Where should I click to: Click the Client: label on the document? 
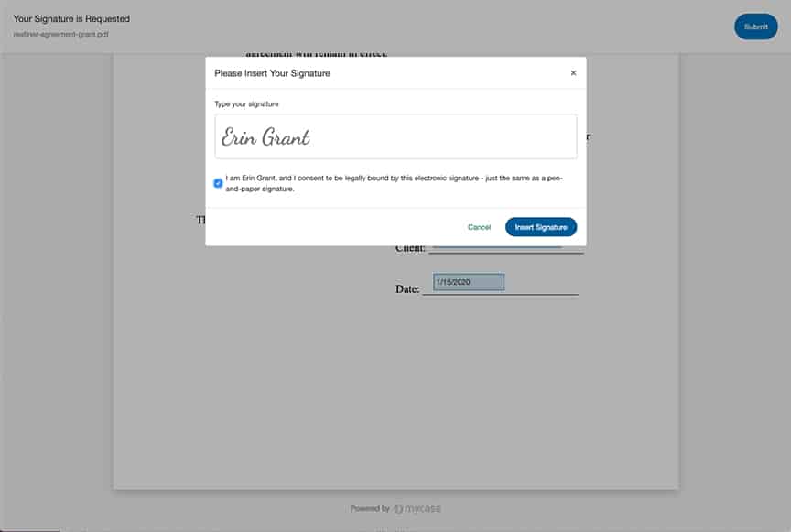coord(410,248)
